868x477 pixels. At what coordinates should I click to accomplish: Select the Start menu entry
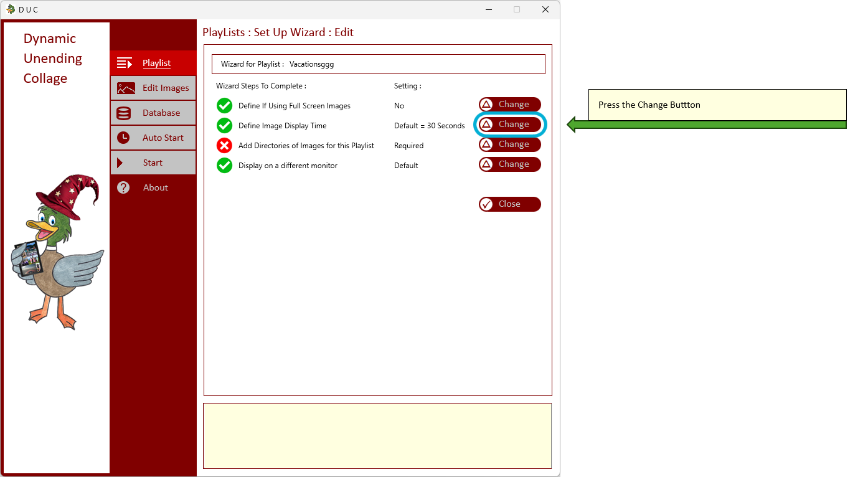pyautogui.click(x=153, y=163)
